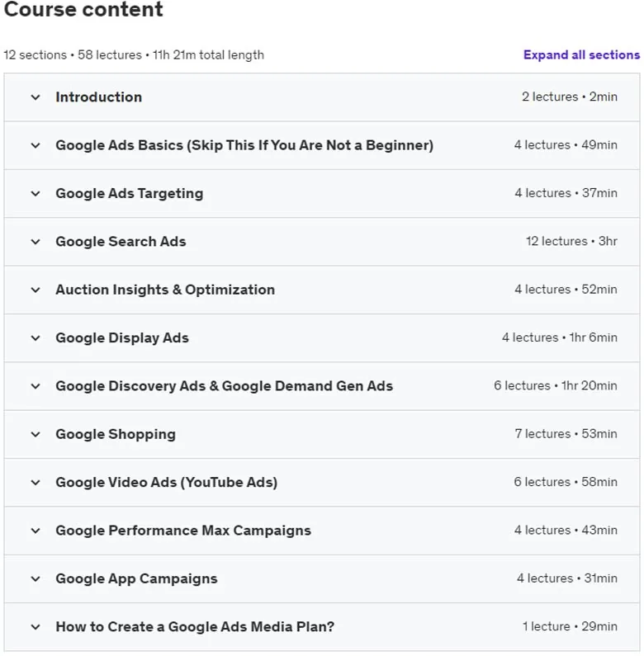The width and height of the screenshot is (644, 656).
Task: Expand Google Search Ads chevron
Action: pos(36,242)
